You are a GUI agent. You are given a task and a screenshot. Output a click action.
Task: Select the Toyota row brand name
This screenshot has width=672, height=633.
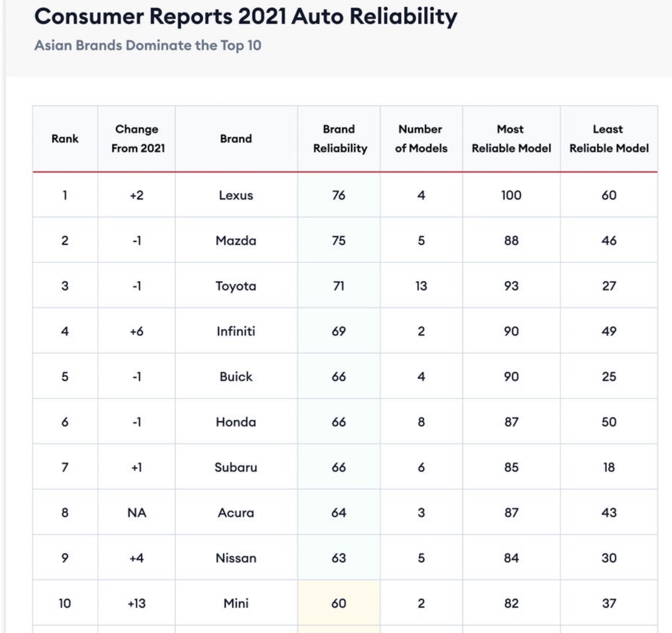point(236,286)
